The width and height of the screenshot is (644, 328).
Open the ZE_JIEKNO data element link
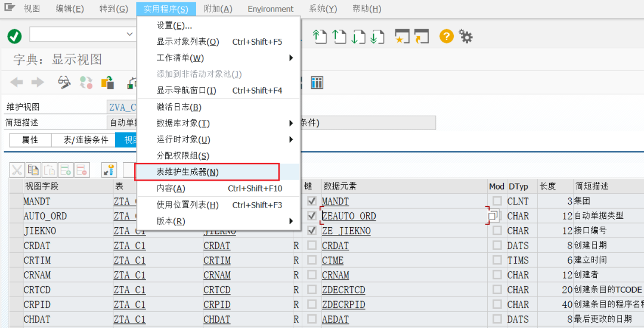point(346,231)
